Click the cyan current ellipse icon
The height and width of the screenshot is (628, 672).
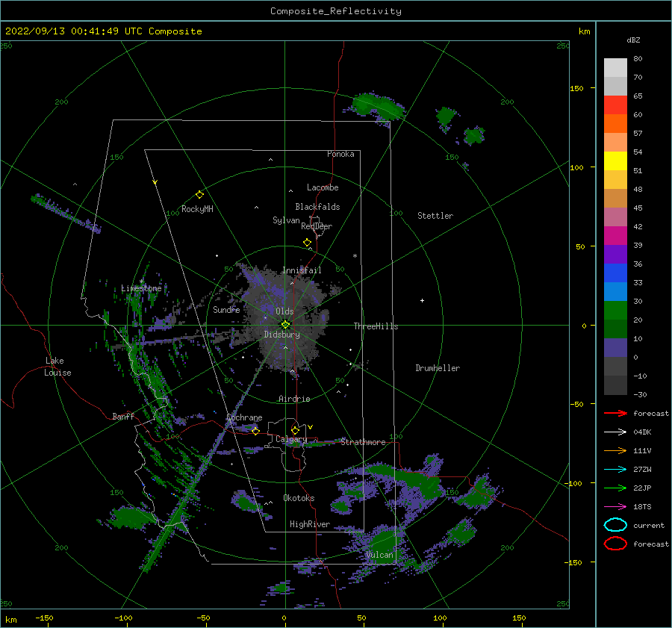pyautogui.click(x=615, y=525)
